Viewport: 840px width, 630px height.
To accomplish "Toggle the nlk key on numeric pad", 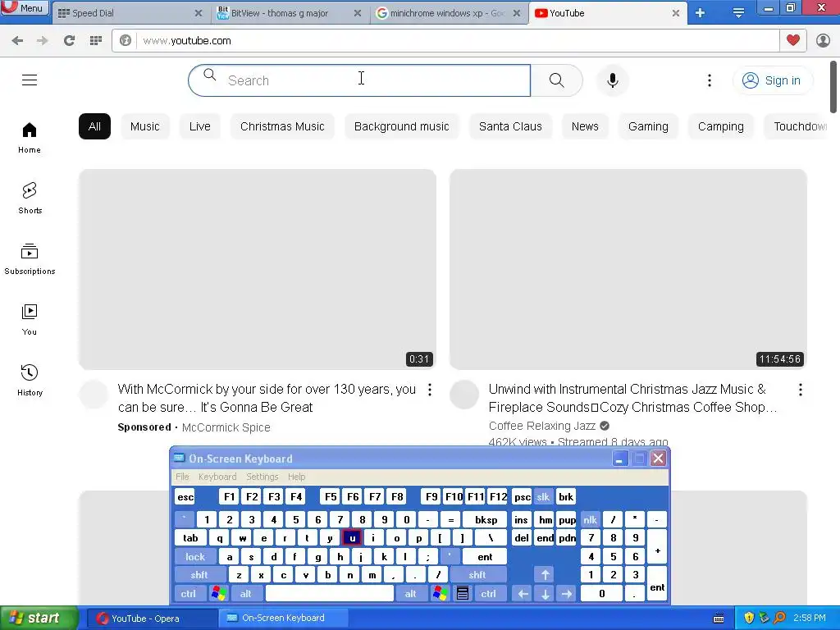I will click(x=590, y=519).
